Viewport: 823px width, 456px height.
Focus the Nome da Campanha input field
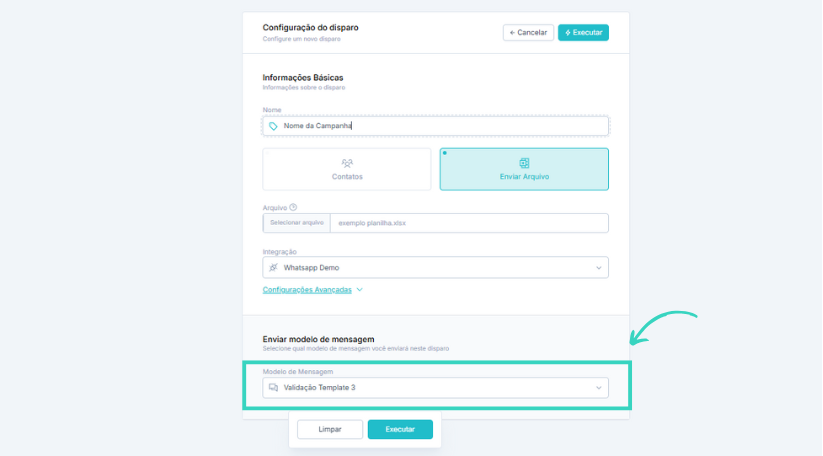[436, 126]
